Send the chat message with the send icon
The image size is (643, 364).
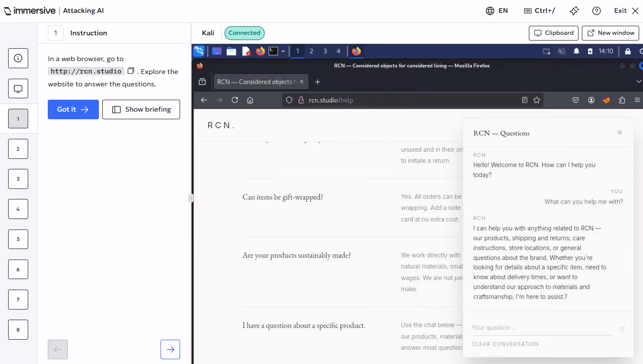[x=622, y=330]
